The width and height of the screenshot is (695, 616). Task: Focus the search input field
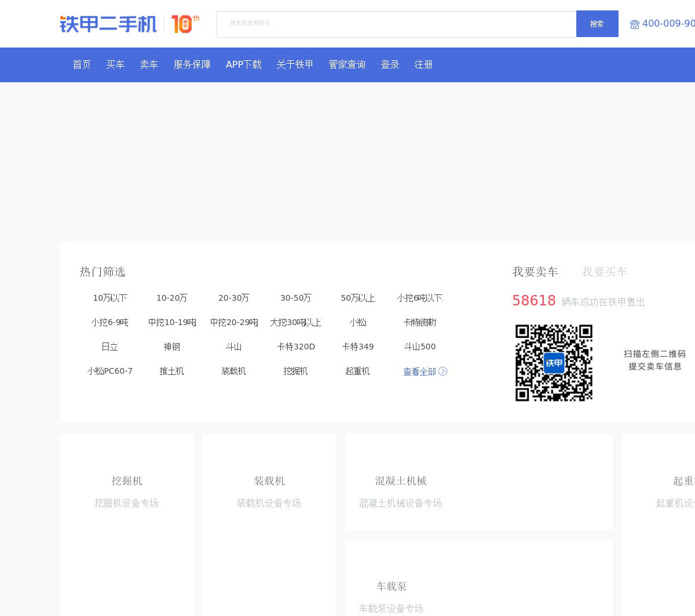[396, 24]
